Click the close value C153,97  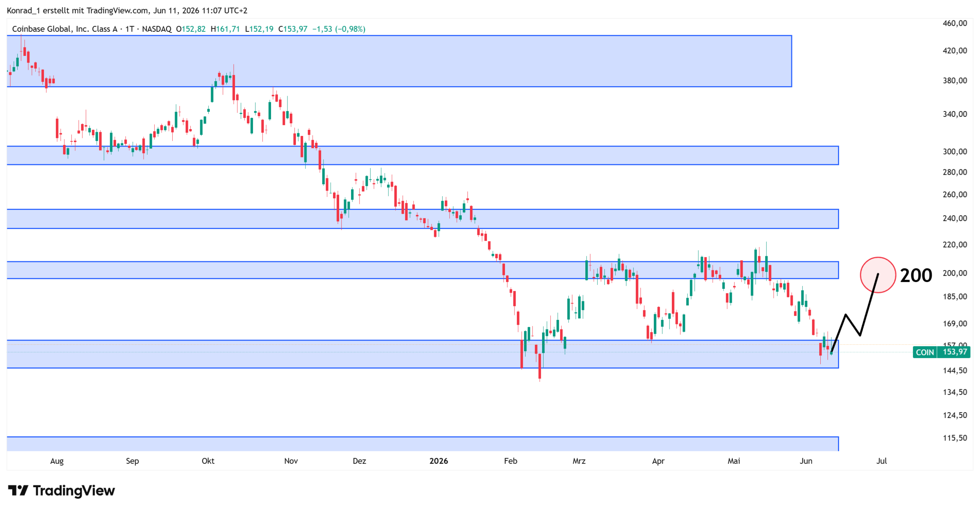coord(293,29)
